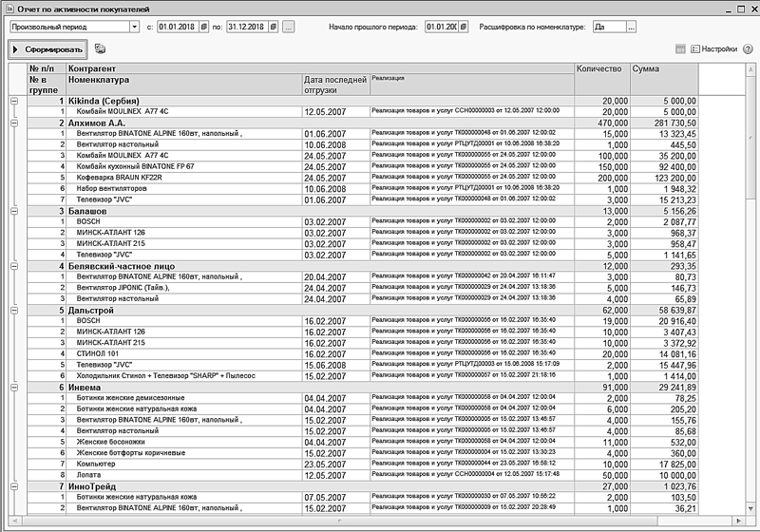Select the Балашов group row
Screen dimensions: 760x532
coord(363,211)
